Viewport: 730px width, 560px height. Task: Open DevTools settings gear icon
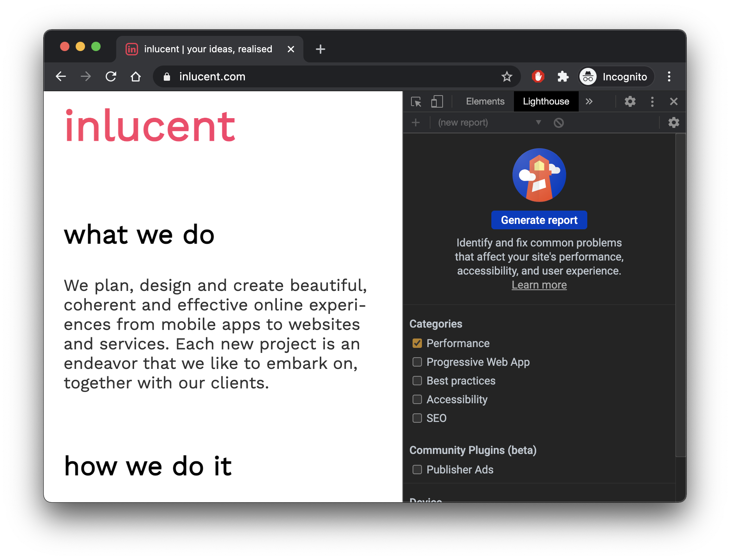tap(630, 102)
